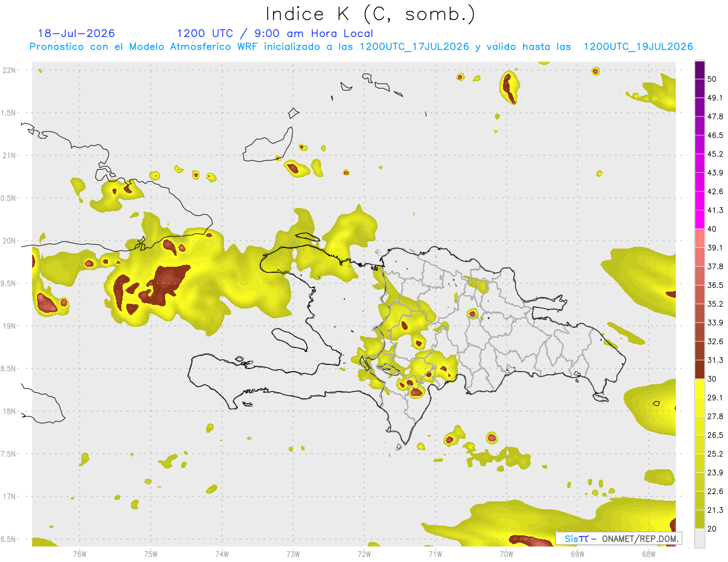728x562 pixels.
Task: Click the "SisTT - ONAMET/REP.DOM." credit box
Action: coord(619,538)
